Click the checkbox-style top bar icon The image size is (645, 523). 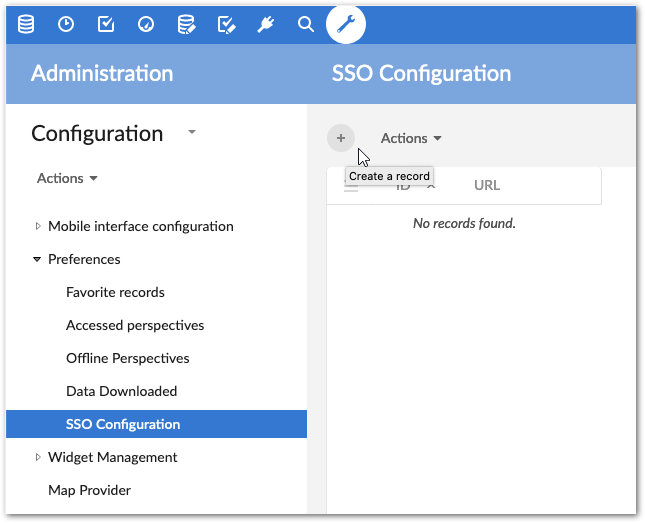click(106, 24)
